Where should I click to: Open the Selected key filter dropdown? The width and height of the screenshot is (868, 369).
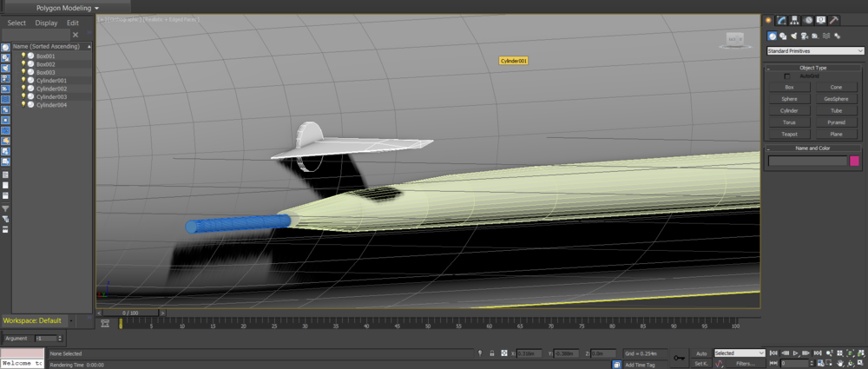coord(739,353)
